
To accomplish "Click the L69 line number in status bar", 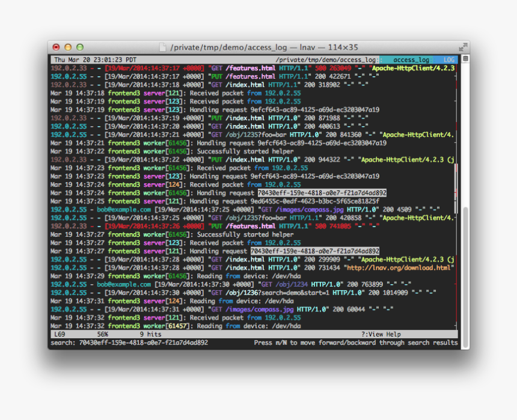I will pyautogui.click(x=60, y=334).
